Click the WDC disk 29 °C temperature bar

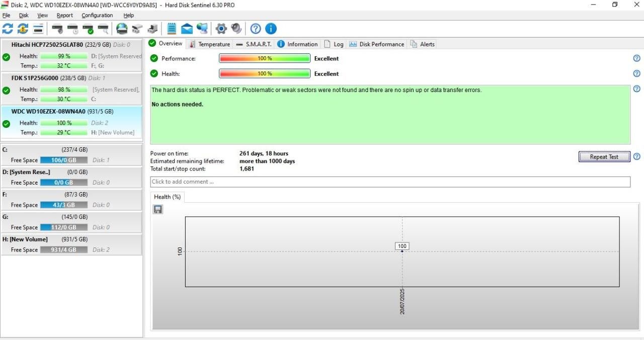click(x=64, y=133)
